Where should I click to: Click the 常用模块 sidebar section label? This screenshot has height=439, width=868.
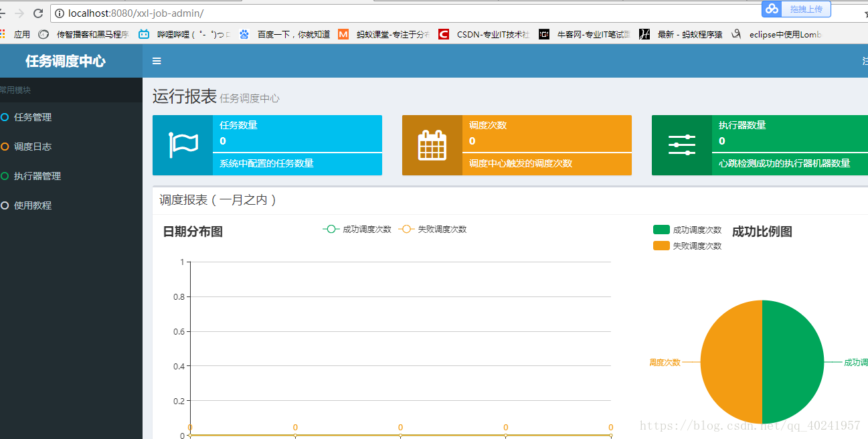(x=15, y=90)
